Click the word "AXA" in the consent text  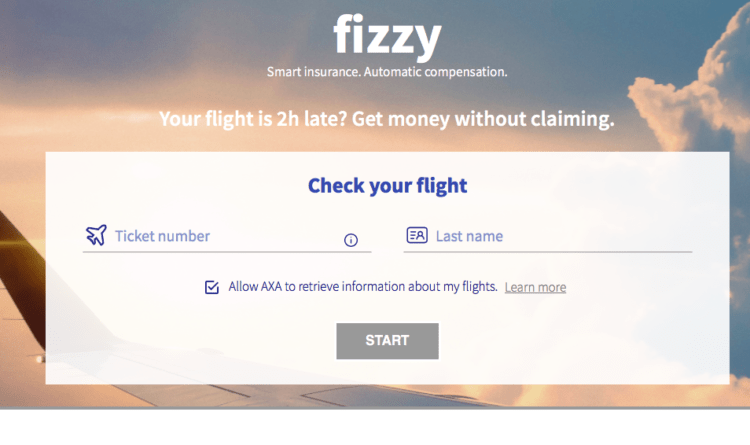click(272, 287)
